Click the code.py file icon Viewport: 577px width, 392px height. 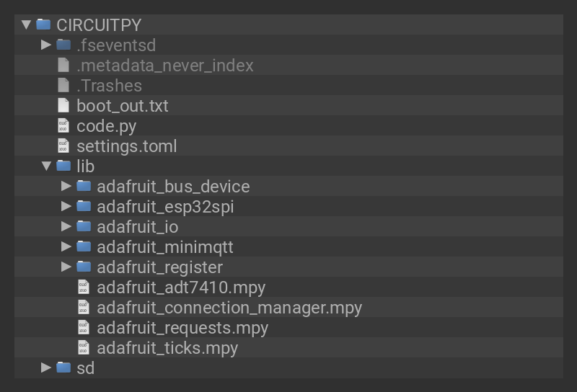63,125
